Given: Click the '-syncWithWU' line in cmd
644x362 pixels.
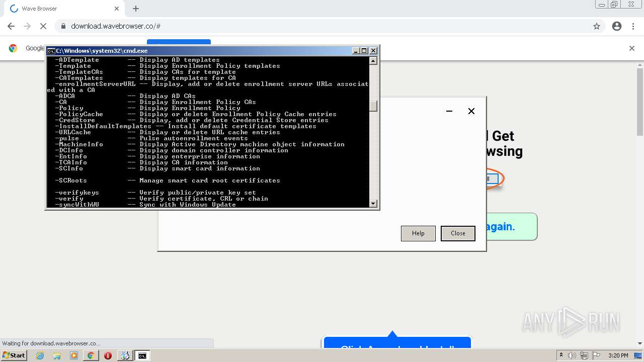Looking at the screenshot, I should (x=145, y=205).
